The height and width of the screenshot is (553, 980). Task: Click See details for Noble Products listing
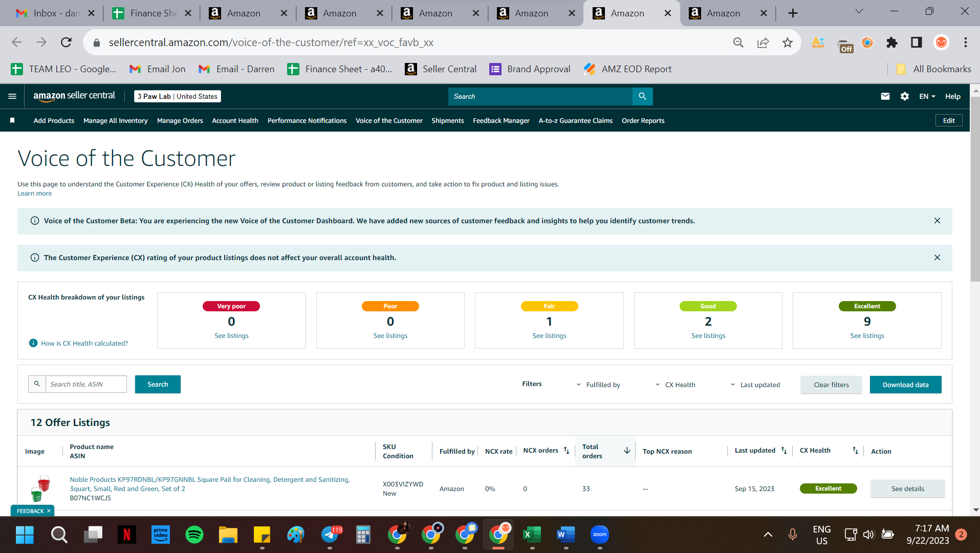pyautogui.click(x=908, y=488)
